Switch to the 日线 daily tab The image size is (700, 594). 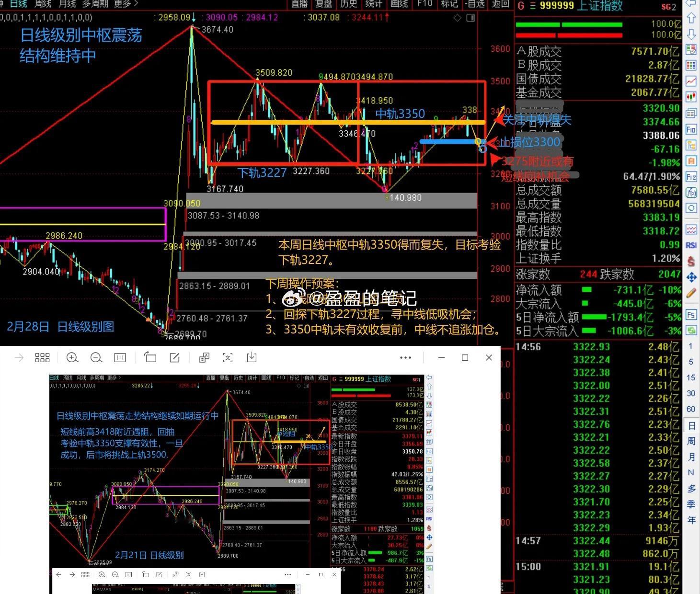tap(18, 4)
